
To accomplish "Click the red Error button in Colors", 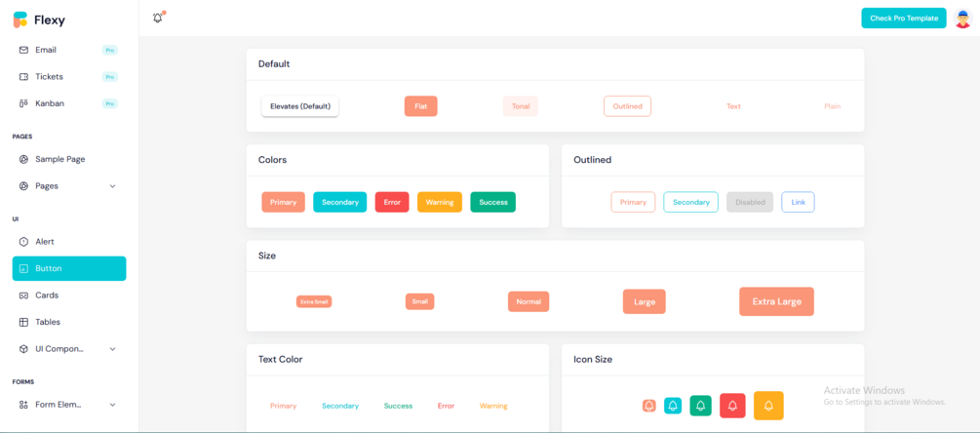I will (x=392, y=203).
